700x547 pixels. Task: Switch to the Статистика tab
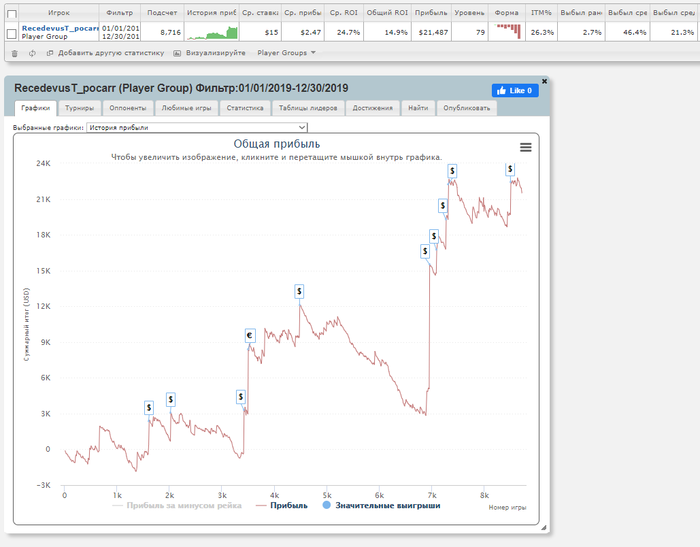(245, 108)
